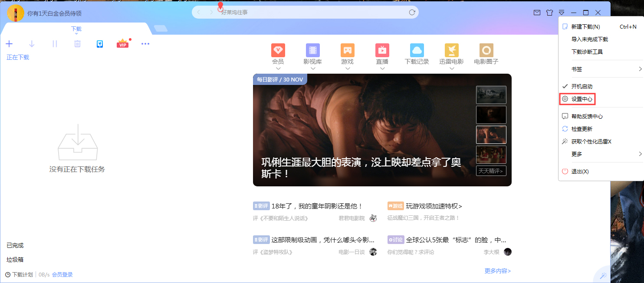
Task: Select the pause downloads icon
Action: (x=54, y=43)
